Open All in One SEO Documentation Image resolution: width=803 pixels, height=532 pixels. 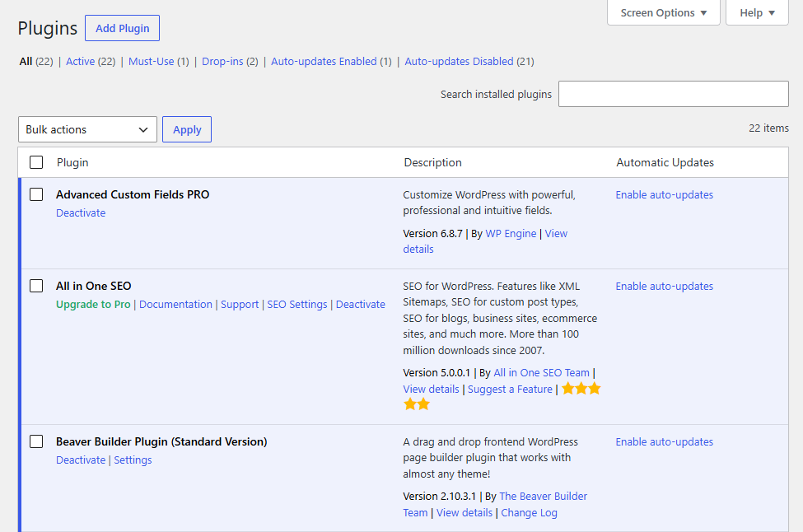(175, 304)
